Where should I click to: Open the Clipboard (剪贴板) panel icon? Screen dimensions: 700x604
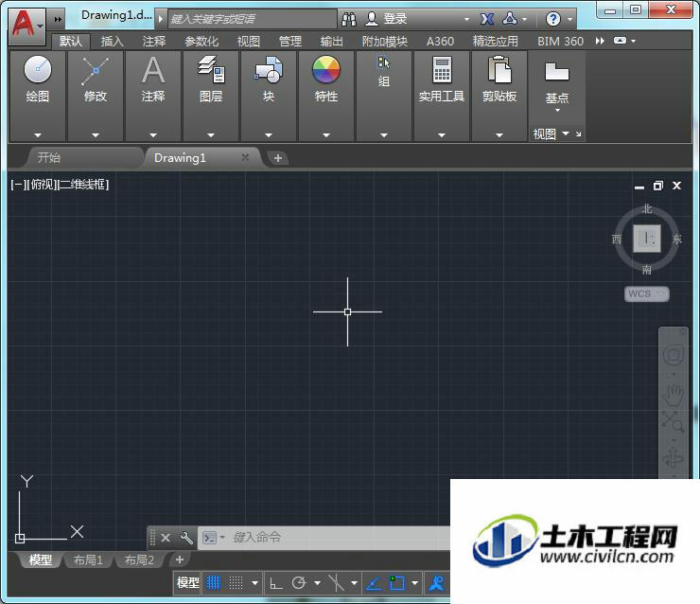499,69
